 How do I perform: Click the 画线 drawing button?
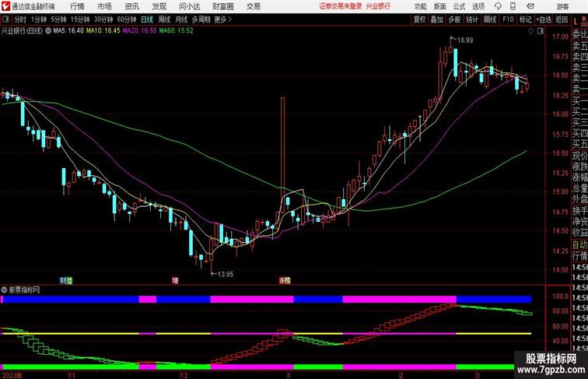[490, 19]
